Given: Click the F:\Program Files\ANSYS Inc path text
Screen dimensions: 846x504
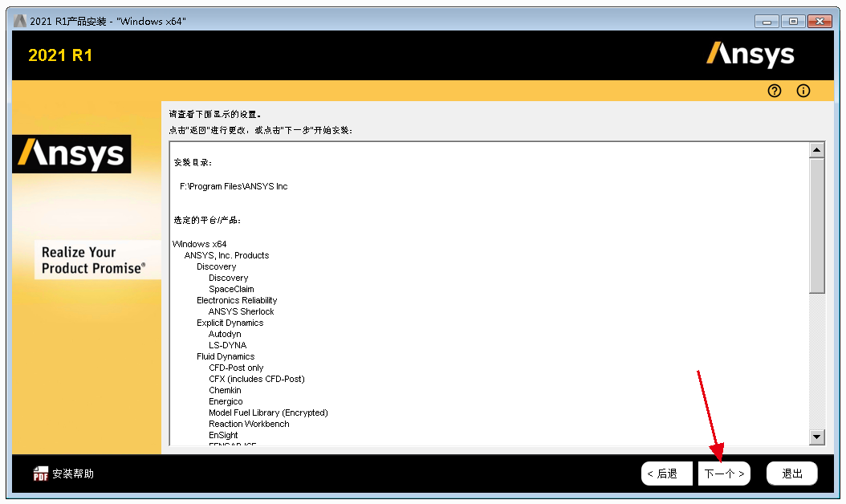Looking at the screenshot, I should point(236,185).
